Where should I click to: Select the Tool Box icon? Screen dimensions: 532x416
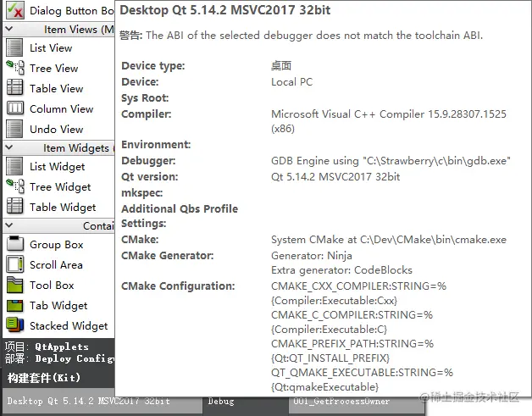(x=15, y=285)
